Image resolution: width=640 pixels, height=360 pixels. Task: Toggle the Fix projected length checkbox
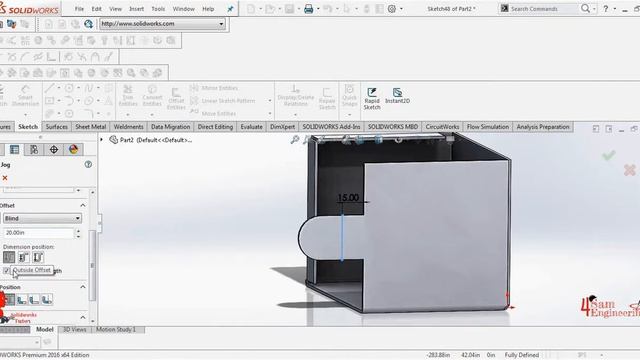point(6,271)
